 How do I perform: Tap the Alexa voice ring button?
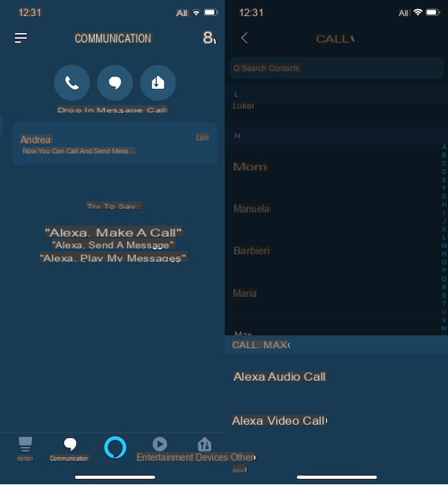click(x=115, y=448)
